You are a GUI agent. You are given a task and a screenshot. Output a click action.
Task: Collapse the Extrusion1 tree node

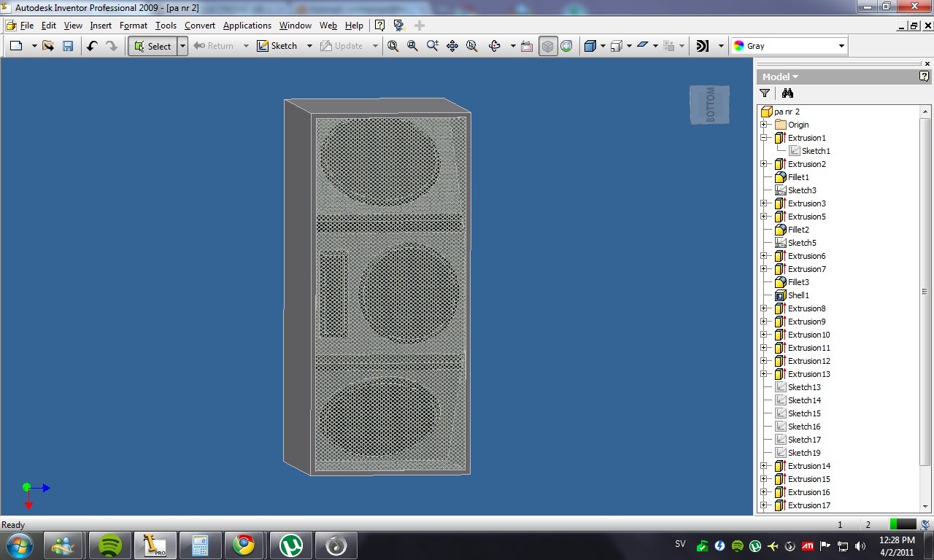coord(764,138)
